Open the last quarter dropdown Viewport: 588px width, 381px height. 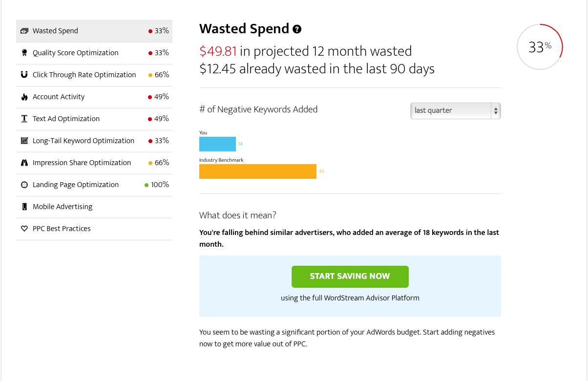(x=456, y=110)
